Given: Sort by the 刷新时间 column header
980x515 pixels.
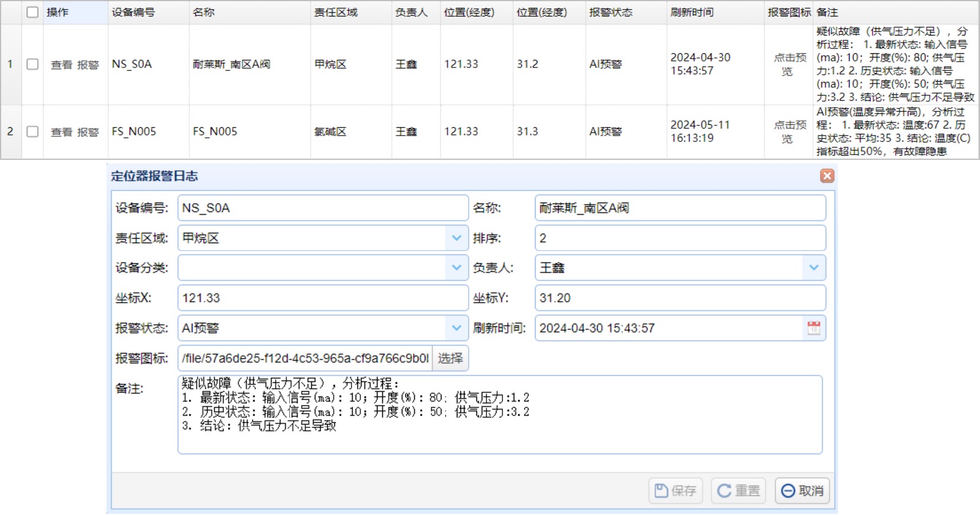Looking at the screenshot, I should coord(692,12).
